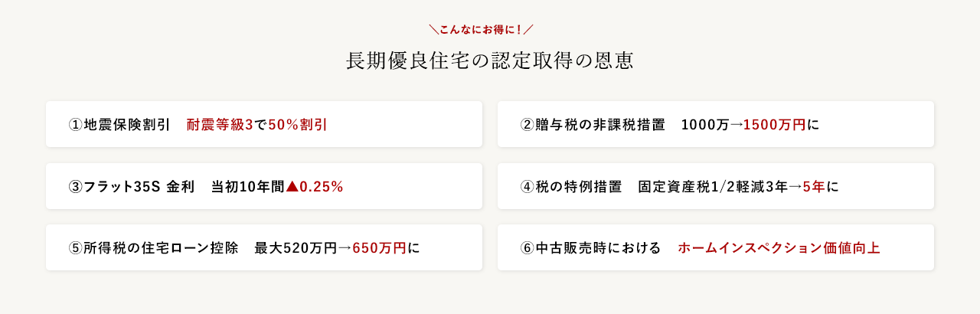The width and height of the screenshot is (980, 314).
Task: Select the 地震保険割引 label
Action: point(126,125)
